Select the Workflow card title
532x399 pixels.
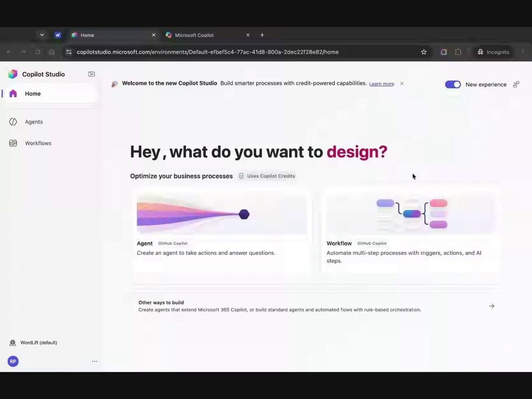click(x=339, y=243)
